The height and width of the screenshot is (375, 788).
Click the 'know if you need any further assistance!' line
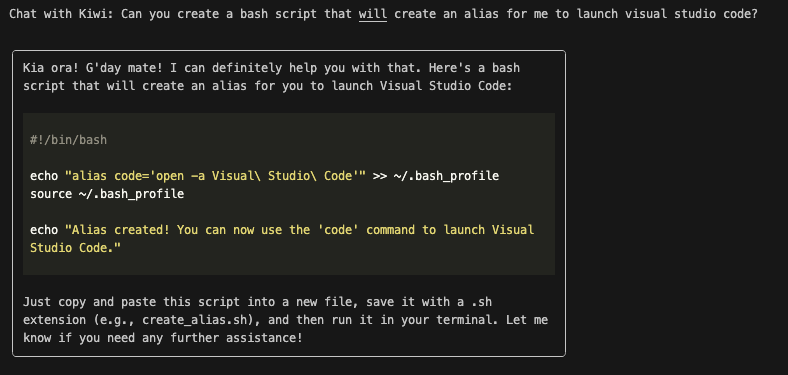163,338
